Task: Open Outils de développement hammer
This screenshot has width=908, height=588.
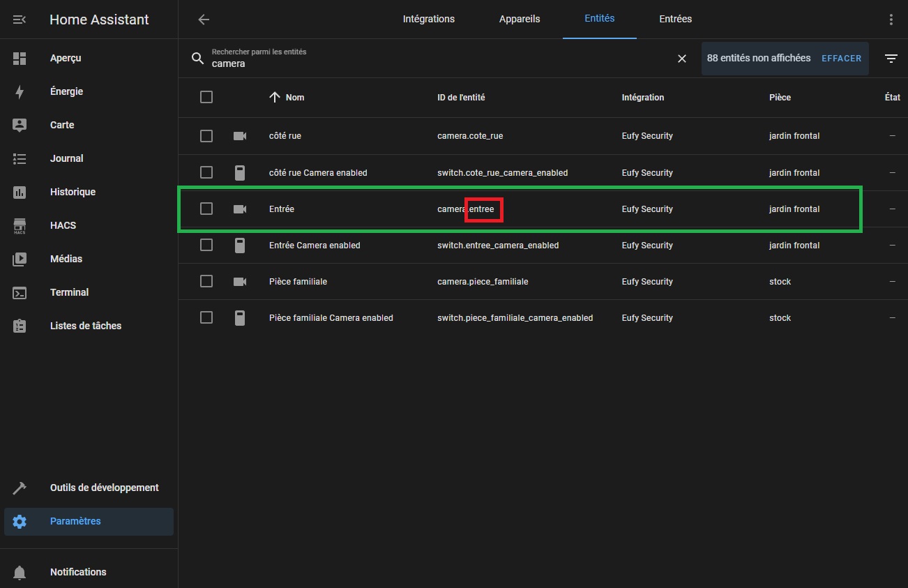Action: [20, 488]
